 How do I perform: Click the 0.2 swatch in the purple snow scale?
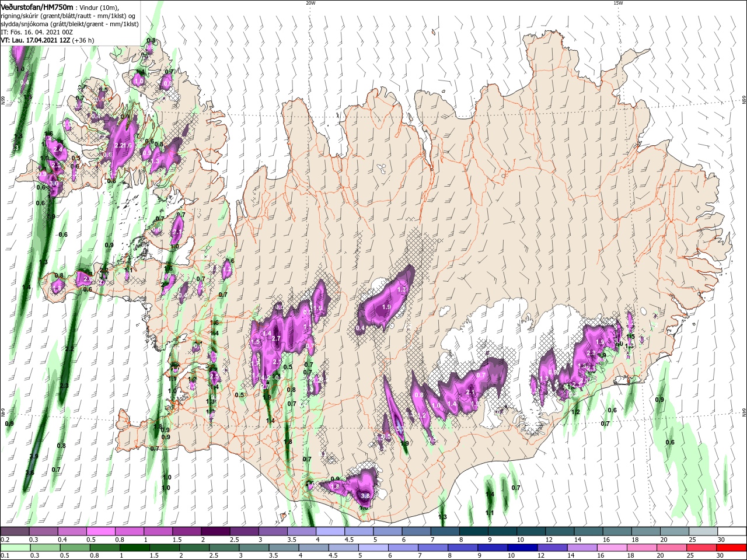tap(15, 531)
